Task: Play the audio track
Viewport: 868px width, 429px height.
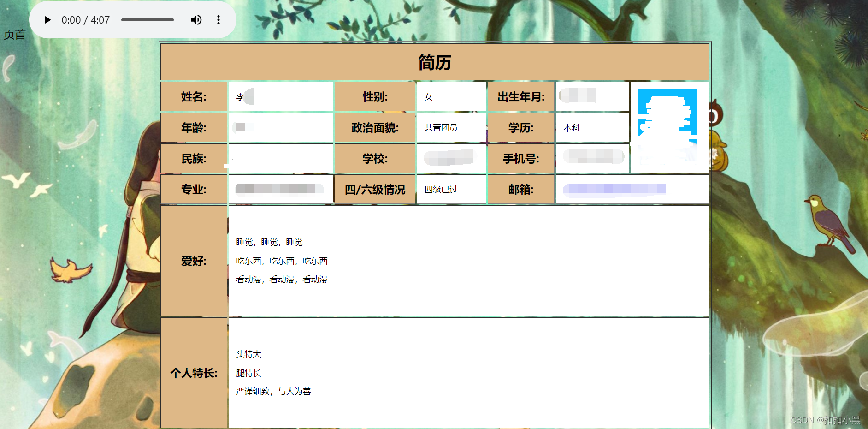Action: (x=47, y=20)
